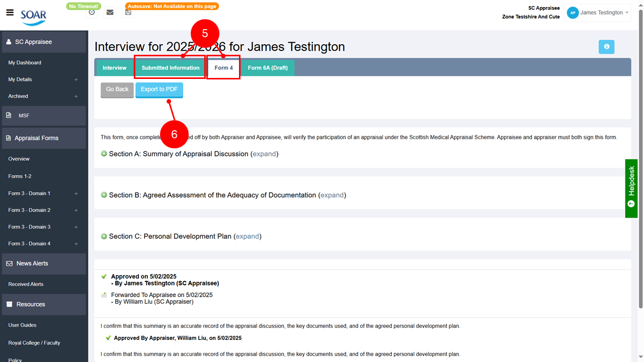Expand Section A Summary of Appraisal Discussion
Viewport: 644px width, 362px height.
264,154
